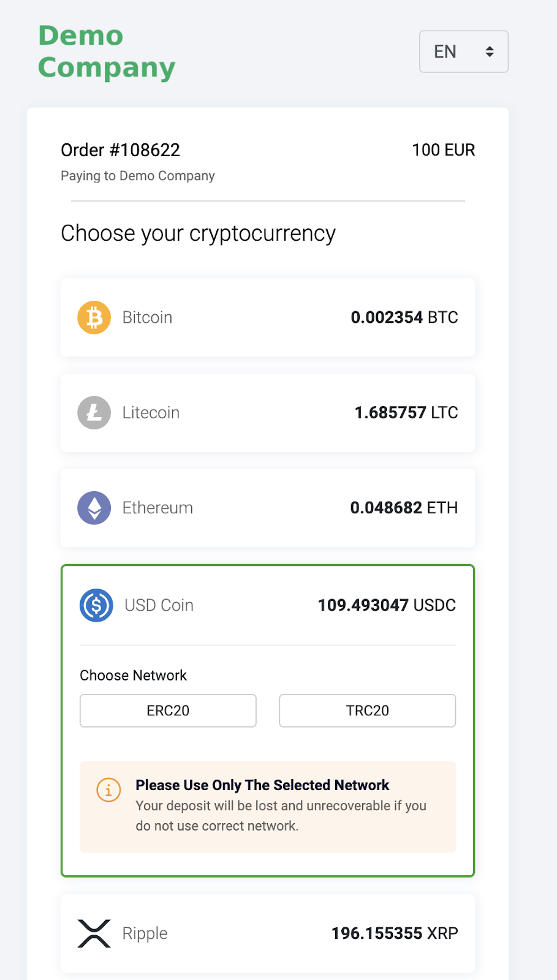Click the selected network warning notice

point(268,807)
